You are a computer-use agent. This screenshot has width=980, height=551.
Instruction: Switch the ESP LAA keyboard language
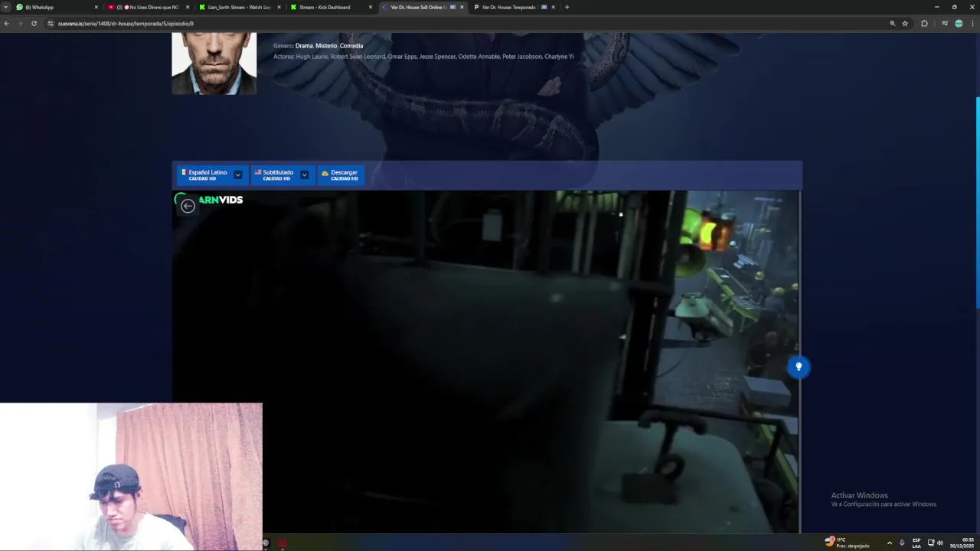[x=916, y=543]
